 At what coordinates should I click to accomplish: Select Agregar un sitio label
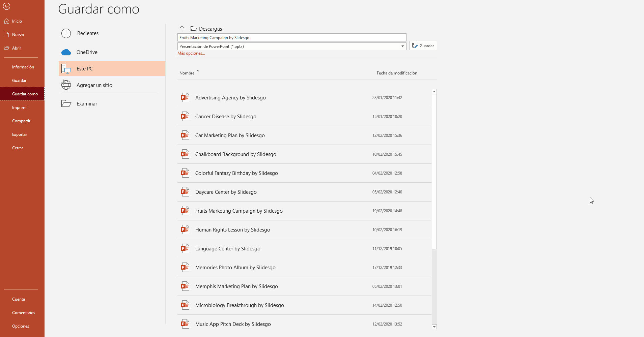pos(94,85)
